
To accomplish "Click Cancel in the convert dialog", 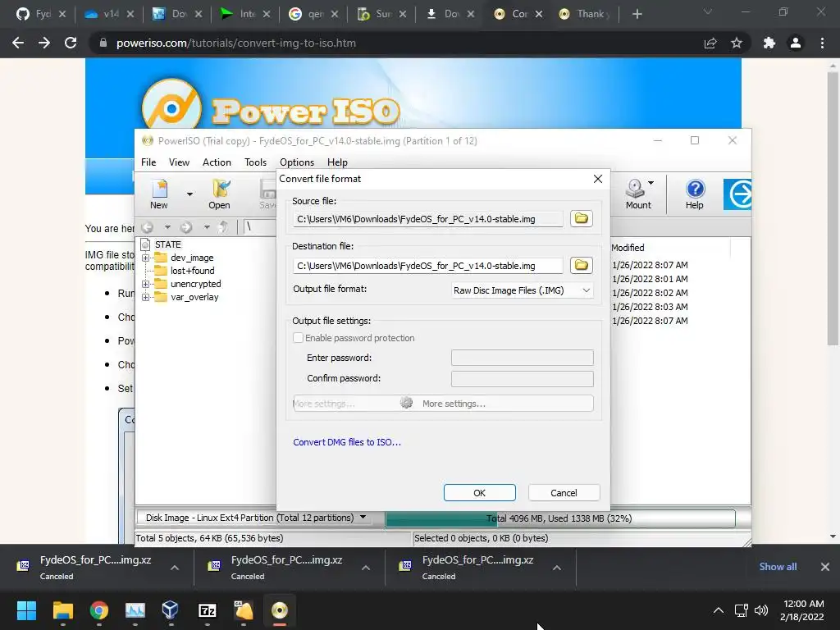I will tap(564, 493).
